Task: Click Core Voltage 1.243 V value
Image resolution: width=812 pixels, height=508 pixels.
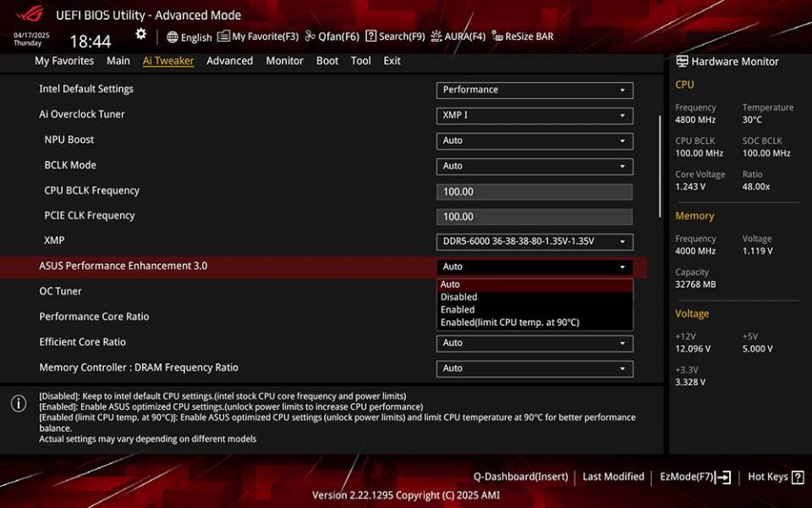Action: [690, 186]
